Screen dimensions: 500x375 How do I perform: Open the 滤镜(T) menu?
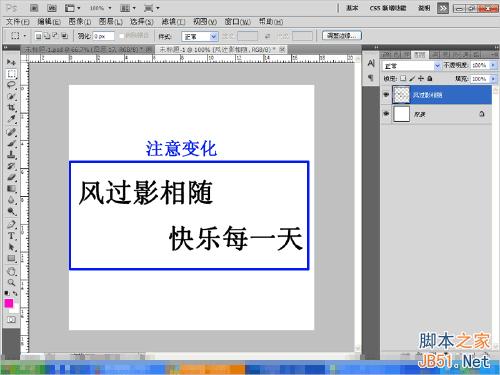pos(173,22)
